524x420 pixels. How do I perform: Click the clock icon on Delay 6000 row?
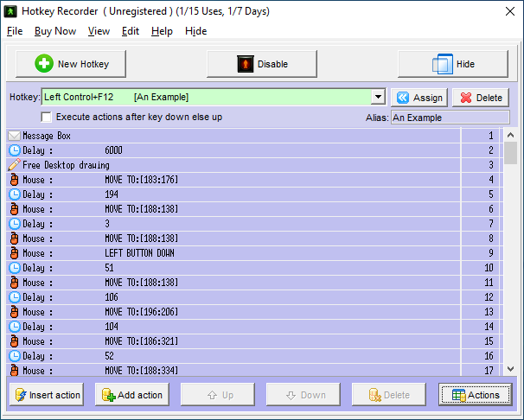click(14, 150)
